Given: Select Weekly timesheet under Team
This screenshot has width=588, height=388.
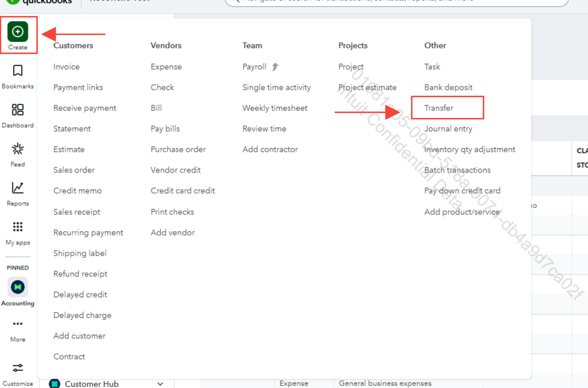Looking at the screenshot, I should [x=275, y=108].
